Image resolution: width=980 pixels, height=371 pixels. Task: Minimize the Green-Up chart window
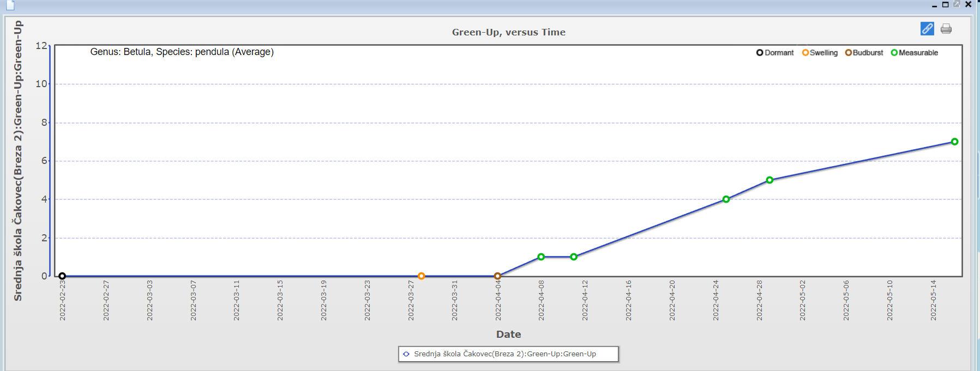pos(935,5)
